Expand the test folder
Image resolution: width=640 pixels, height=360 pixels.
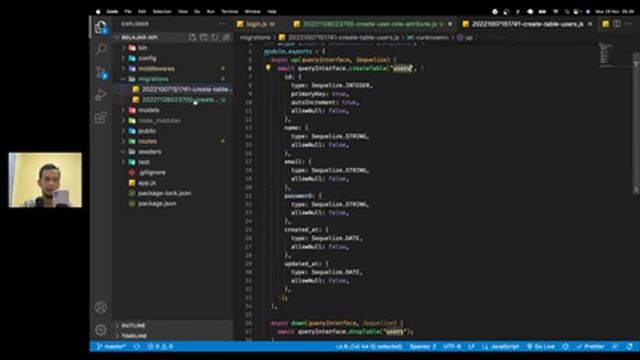173,162
